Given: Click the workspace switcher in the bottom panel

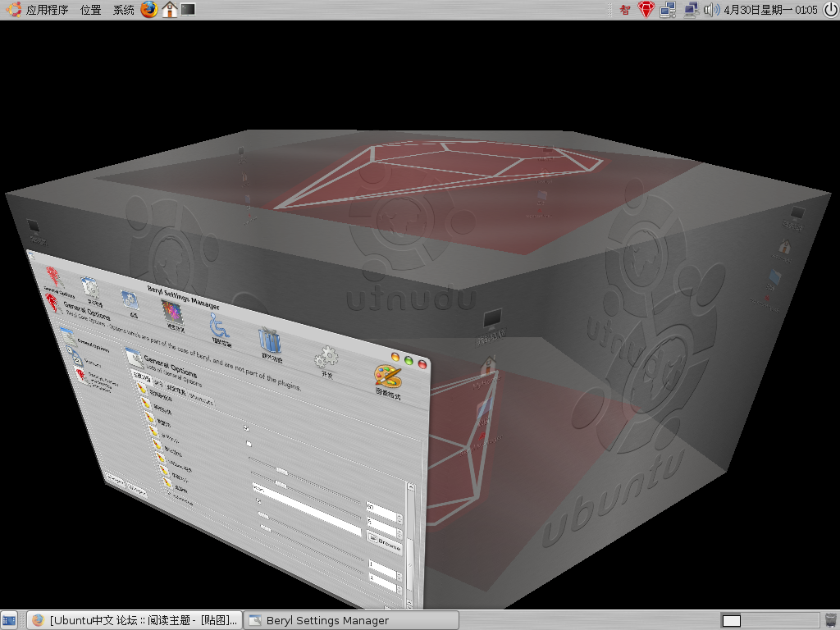Looking at the screenshot, I should [769, 620].
